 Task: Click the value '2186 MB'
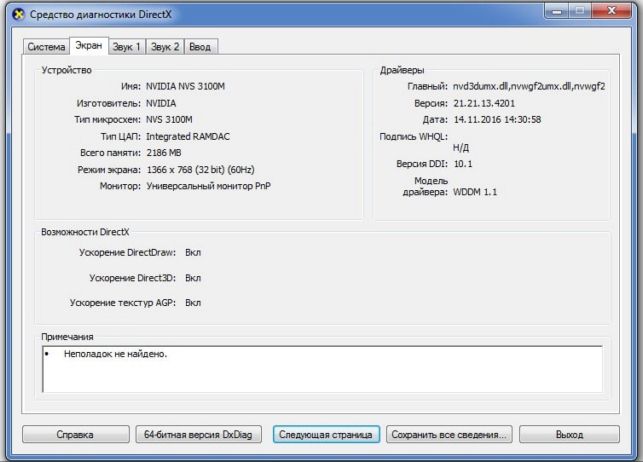[164, 153]
